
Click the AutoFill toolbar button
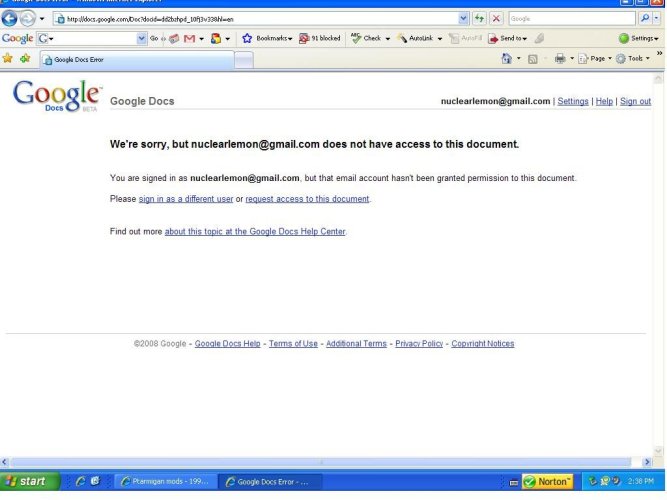(466, 38)
